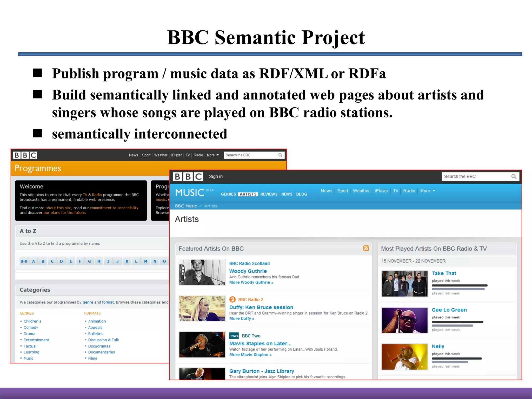The width and height of the screenshot is (532, 399).
Task: Click More Duffy link
Action: (x=242, y=318)
